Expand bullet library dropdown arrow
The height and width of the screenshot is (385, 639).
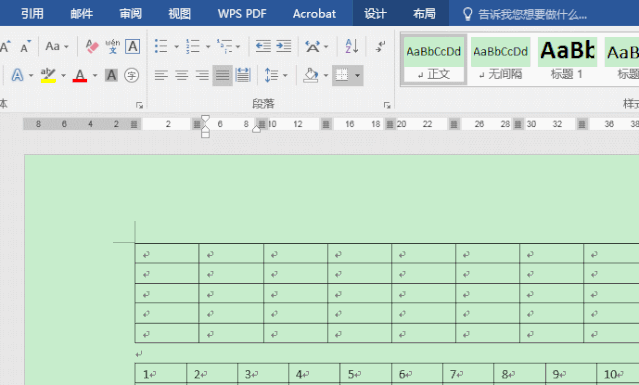point(176,46)
